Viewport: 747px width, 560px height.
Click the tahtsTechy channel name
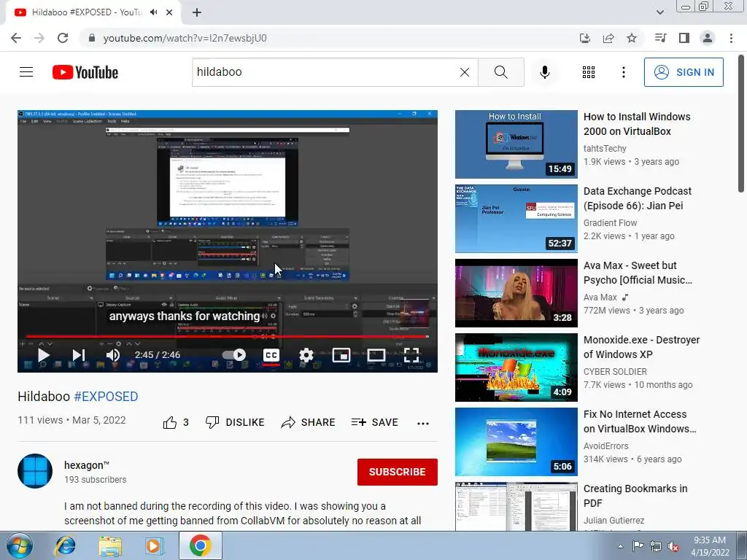605,148
